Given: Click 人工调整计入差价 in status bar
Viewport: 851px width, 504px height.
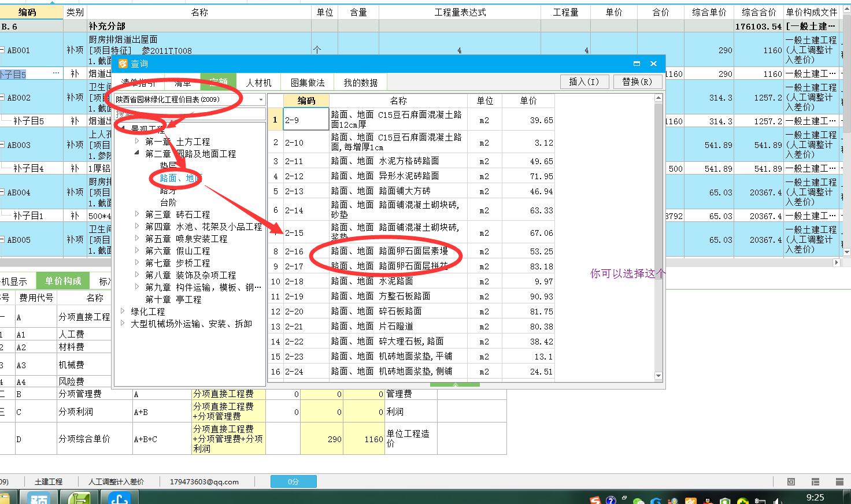Looking at the screenshot, I should (116, 481).
